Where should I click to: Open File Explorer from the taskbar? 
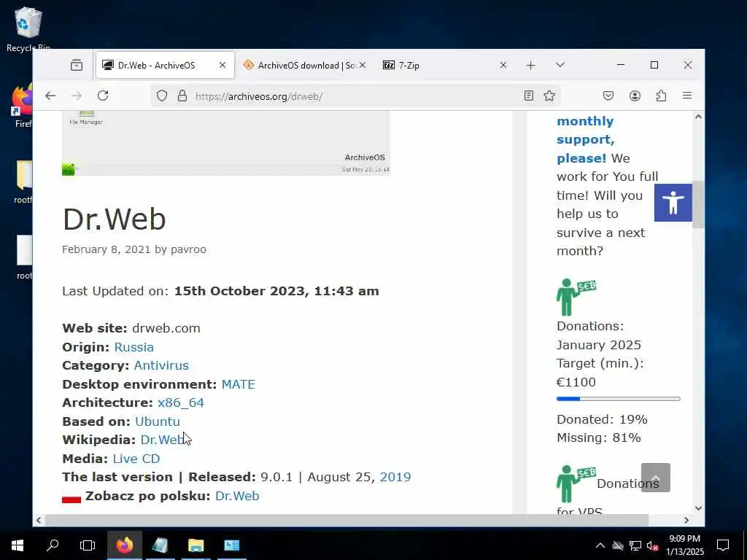tap(196, 545)
